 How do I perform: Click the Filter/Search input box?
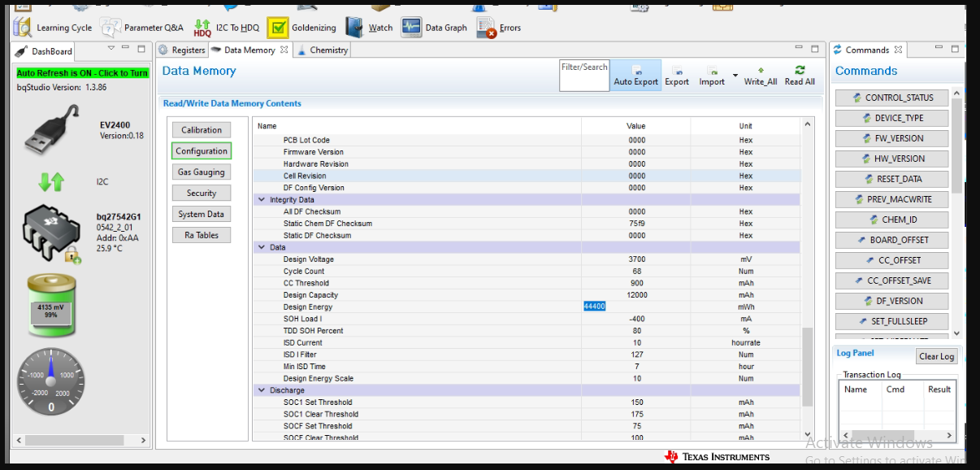point(584,75)
